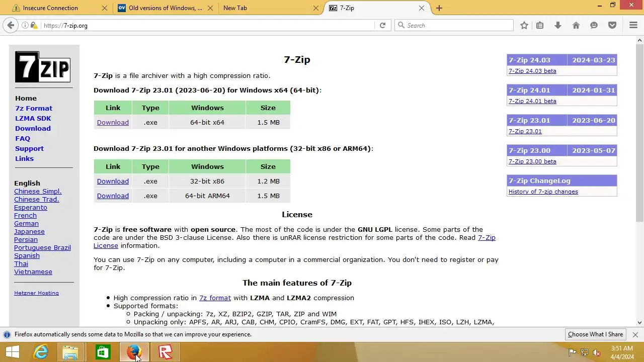Dismiss the Firefox data notification bar
Image resolution: width=644 pixels, height=362 pixels.
tap(635, 334)
